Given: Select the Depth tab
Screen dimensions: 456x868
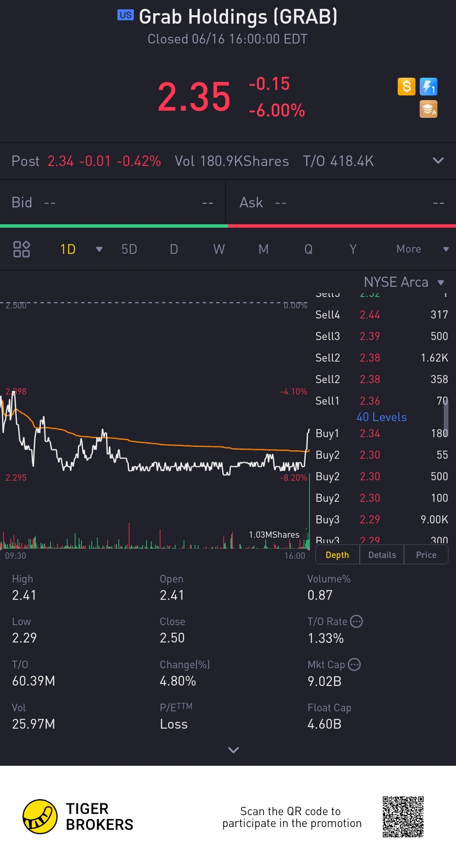Looking at the screenshot, I should pyautogui.click(x=337, y=555).
